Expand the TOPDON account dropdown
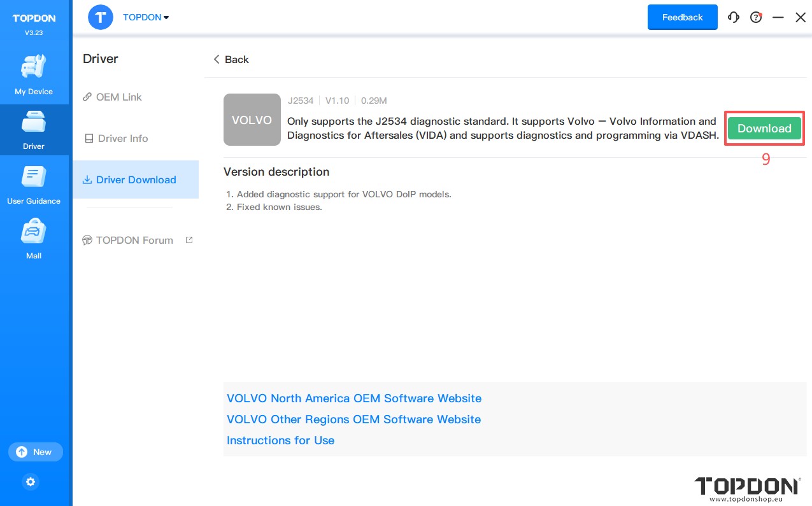 coord(146,17)
